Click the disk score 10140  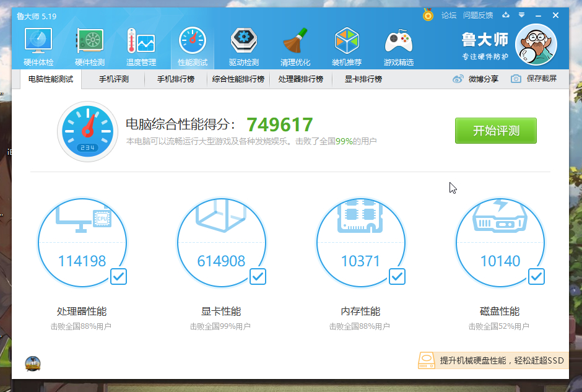pyautogui.click(x=500, y=261)
